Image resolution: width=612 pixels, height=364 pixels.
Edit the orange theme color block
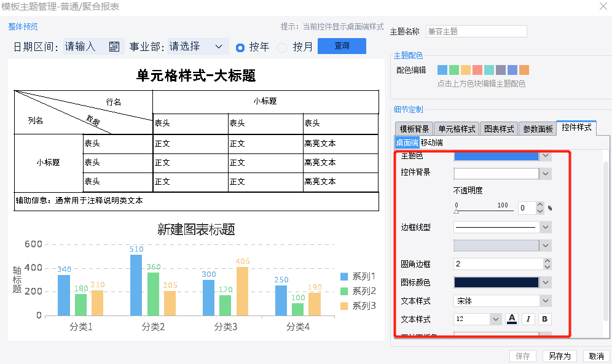[x=524, y=70]
